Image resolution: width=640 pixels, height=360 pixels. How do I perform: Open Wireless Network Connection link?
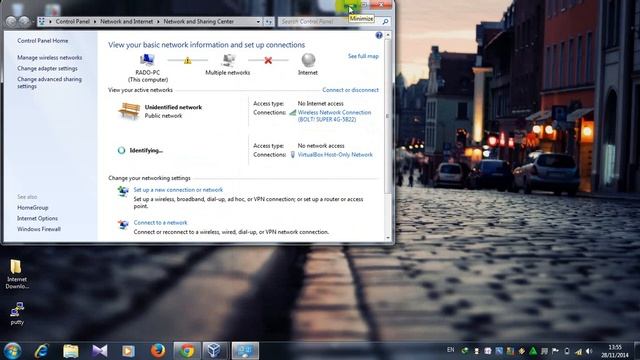pos(334,116)
